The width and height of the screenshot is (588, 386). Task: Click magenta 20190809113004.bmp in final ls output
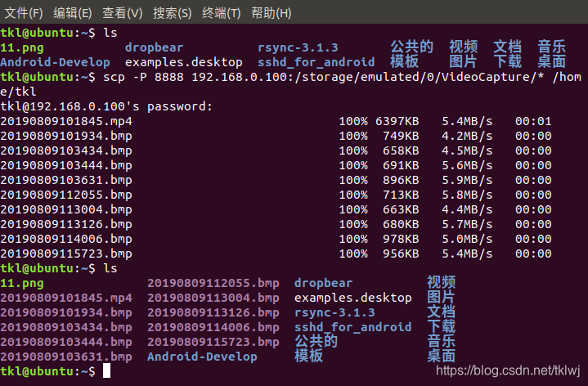213,298
